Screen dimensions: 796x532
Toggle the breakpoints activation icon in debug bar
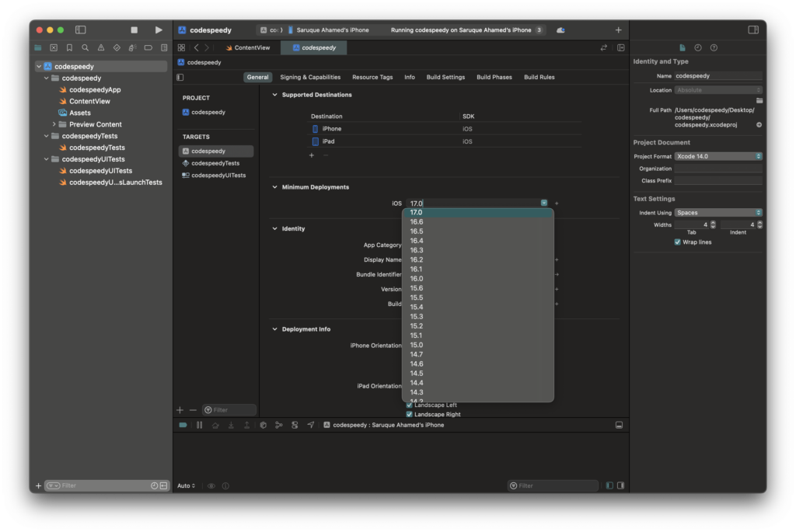(183, 425)
